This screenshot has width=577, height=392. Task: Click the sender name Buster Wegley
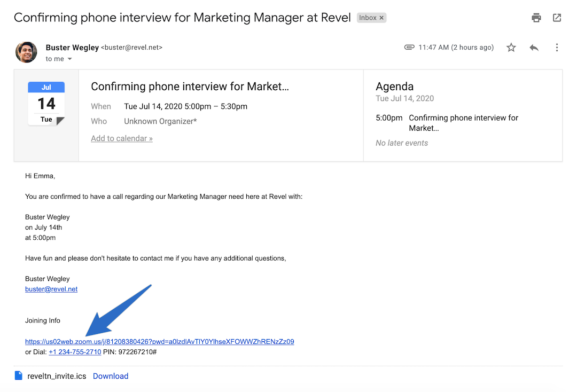pos(72,48)
